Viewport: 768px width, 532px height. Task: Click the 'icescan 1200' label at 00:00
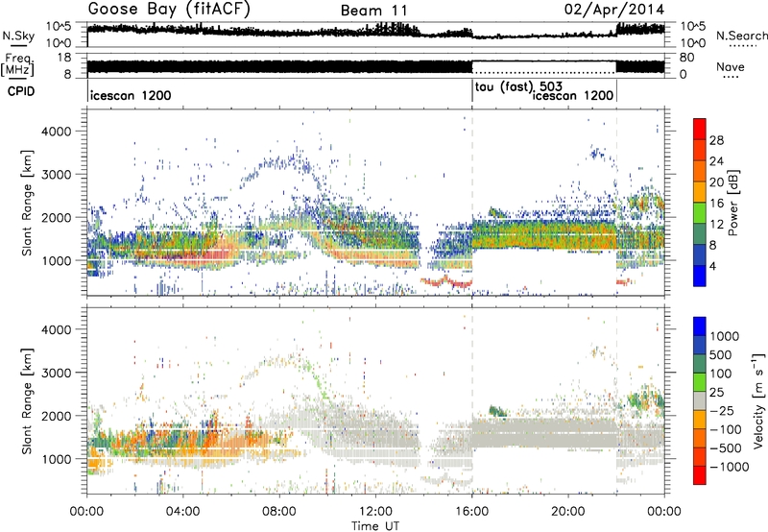[131, 95]
